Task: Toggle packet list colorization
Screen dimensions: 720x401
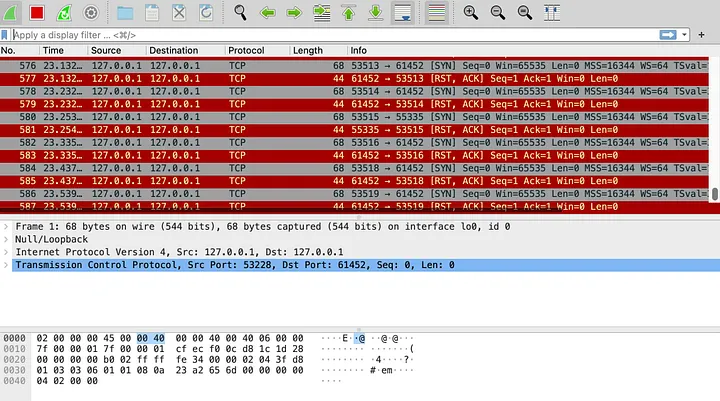Action: point(436,12)
